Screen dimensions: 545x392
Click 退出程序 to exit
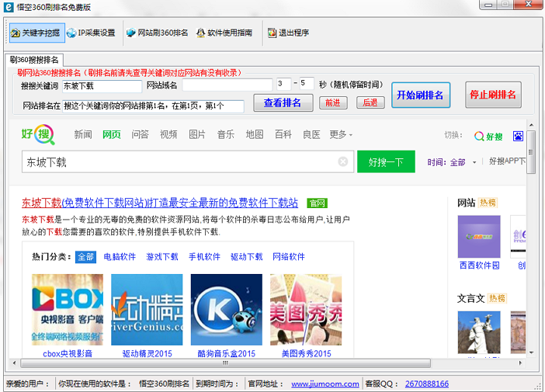pos(289,33)
